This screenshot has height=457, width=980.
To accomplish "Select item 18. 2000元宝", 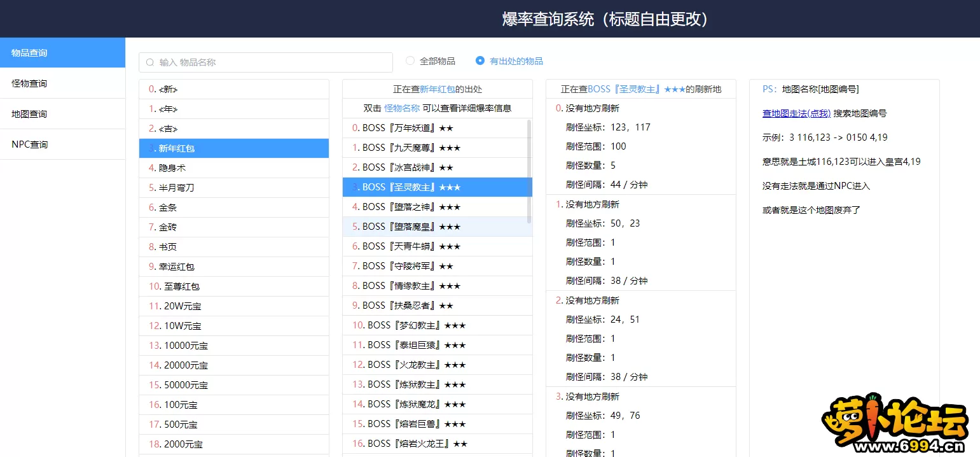I will (234, 444).
